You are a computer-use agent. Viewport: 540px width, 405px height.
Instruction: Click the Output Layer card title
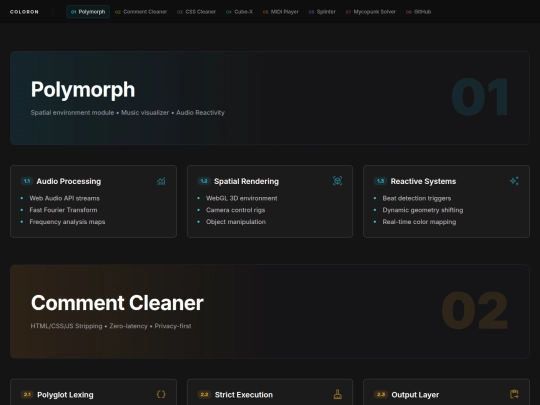click(x=415, y=395)
